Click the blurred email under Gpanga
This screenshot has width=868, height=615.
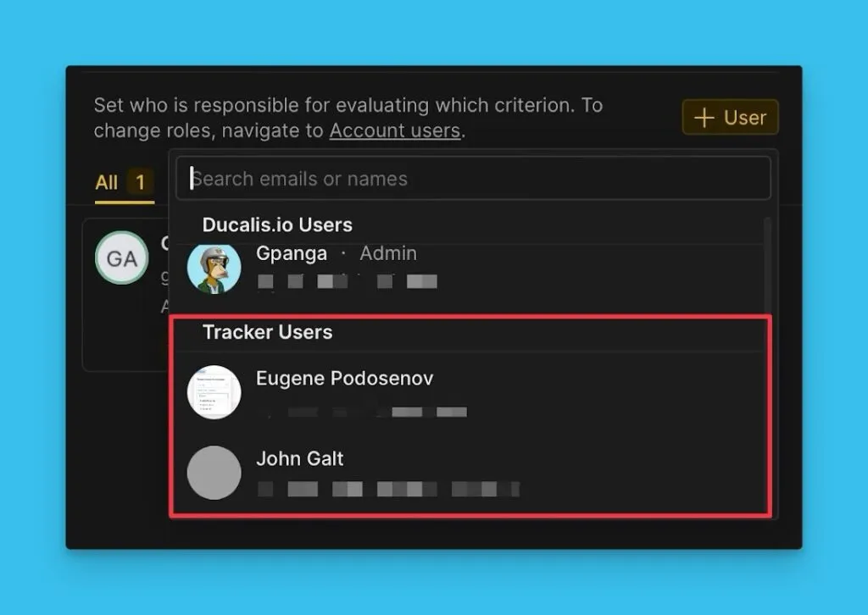[x=348, y=281]
